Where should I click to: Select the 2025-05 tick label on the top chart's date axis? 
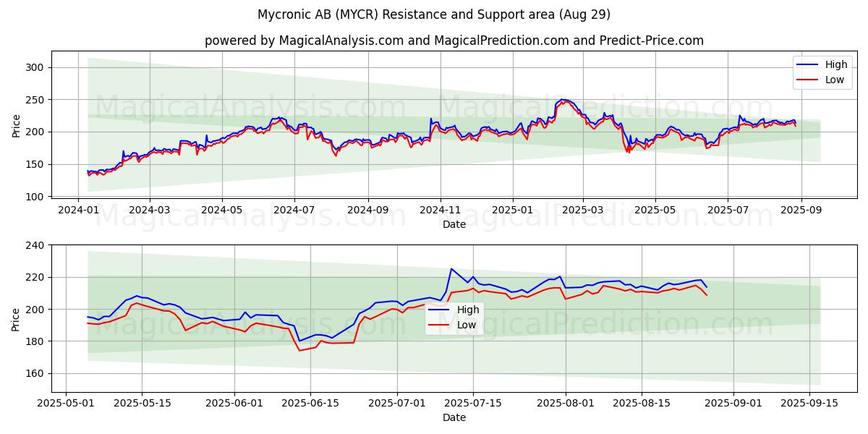tap(655, 210)
